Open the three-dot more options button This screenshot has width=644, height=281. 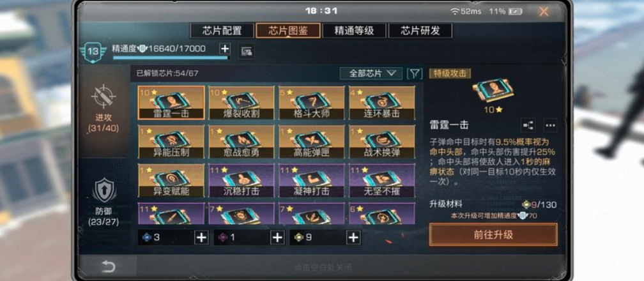click(x=550, y=125)
